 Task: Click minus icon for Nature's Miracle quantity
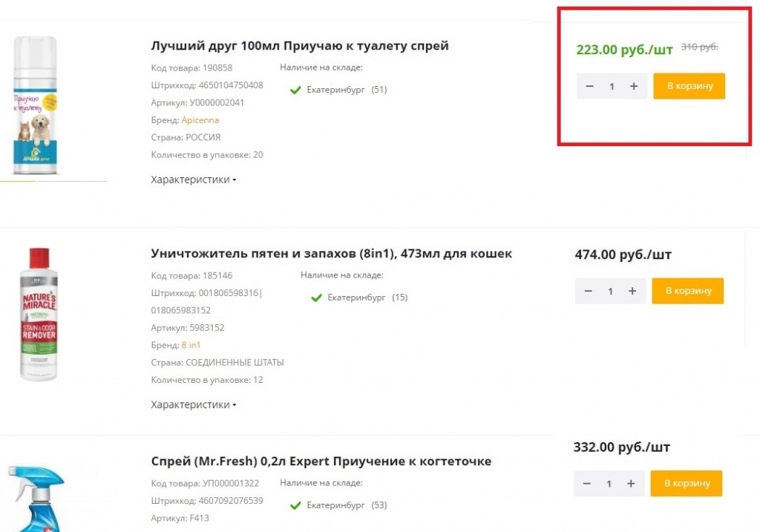tap(589, 291)
